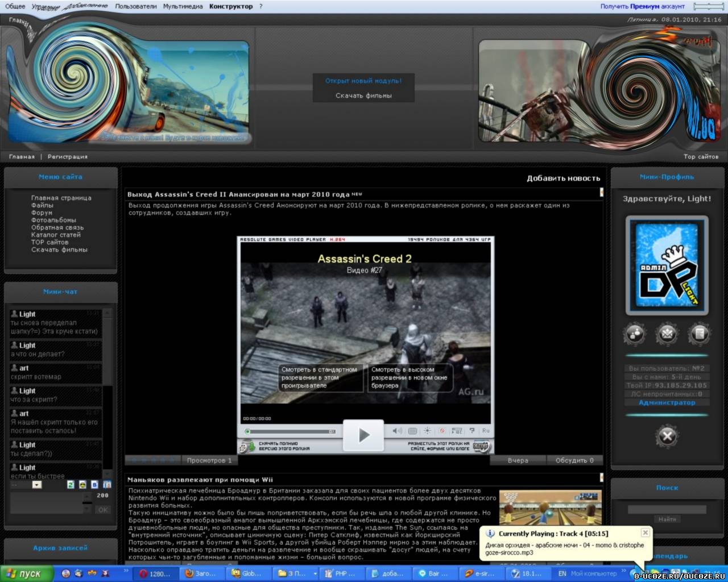Open the Регистрация link
Screen dimensions: 728x582
[68, 156]
